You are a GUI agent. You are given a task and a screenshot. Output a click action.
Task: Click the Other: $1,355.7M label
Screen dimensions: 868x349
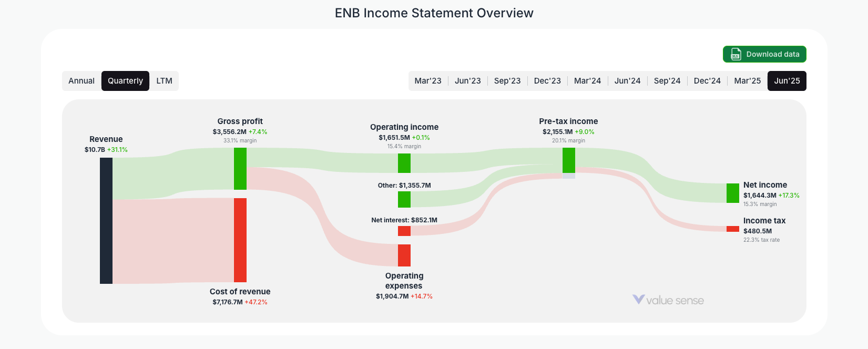point(404,186)
